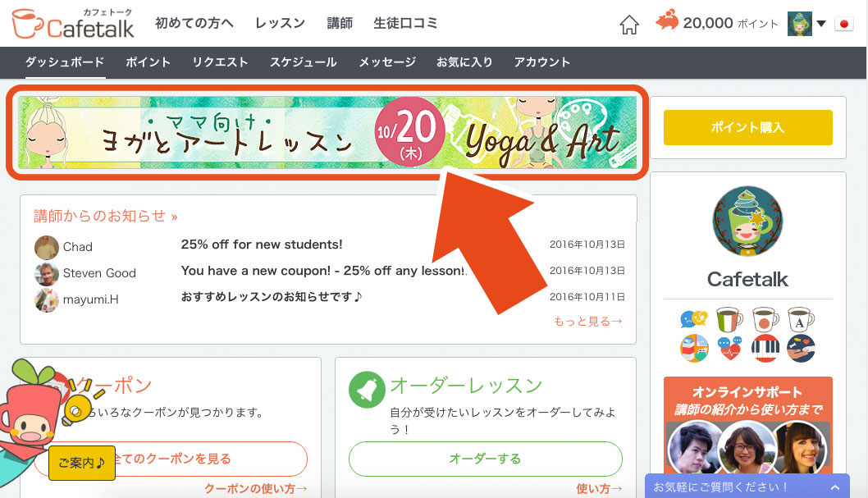Click the heart health category icon
This screenshot has width=868, height=498.
(729, 349)
